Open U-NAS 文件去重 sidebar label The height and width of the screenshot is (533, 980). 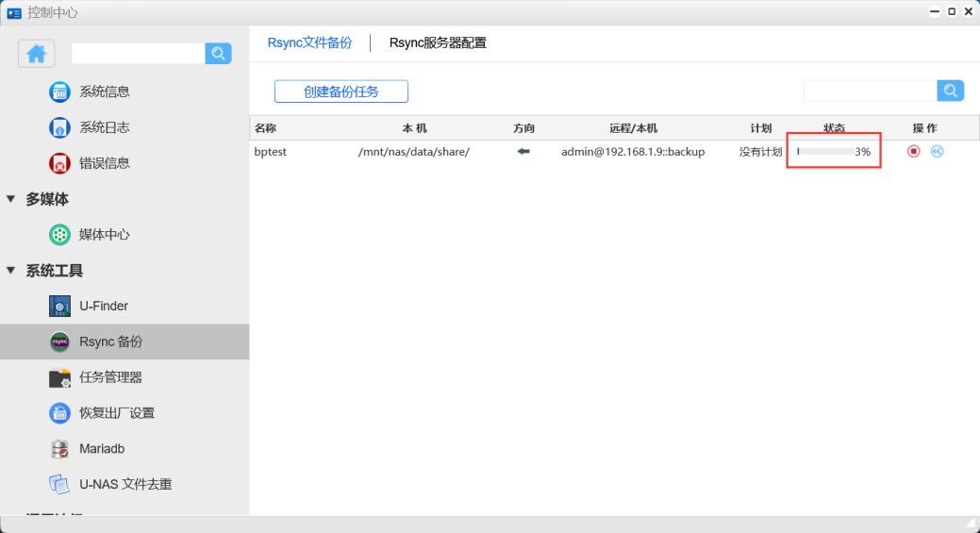tap(125, 484)
